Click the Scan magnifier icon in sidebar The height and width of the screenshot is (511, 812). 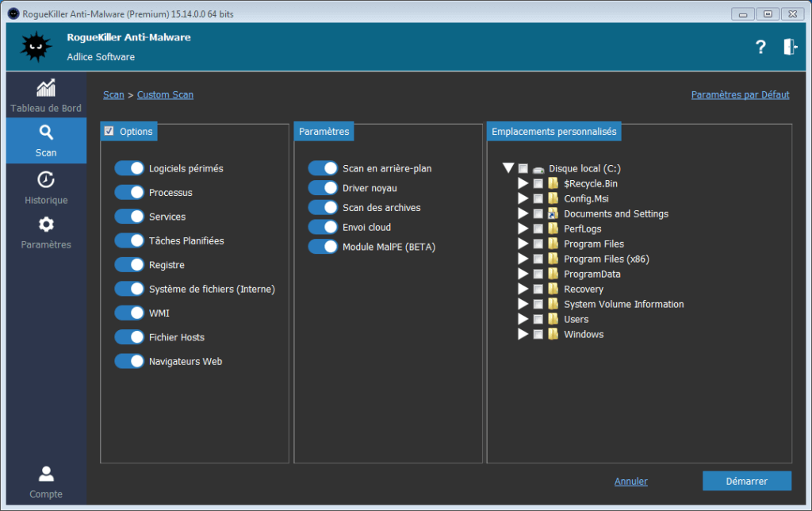[46, 133]
